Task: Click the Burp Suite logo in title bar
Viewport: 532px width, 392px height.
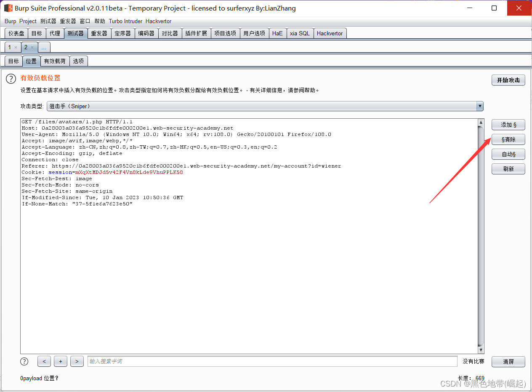Action: point(8,8)
